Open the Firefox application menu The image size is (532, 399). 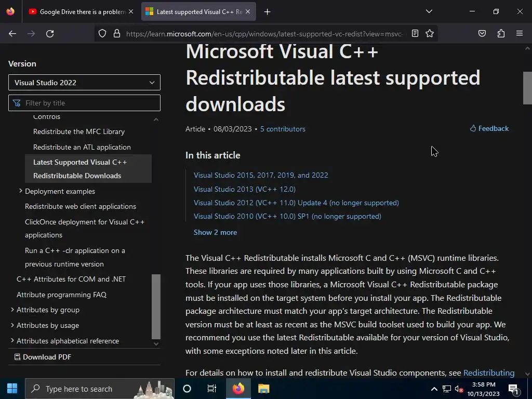pyautogui.click(x=520, y=33)
